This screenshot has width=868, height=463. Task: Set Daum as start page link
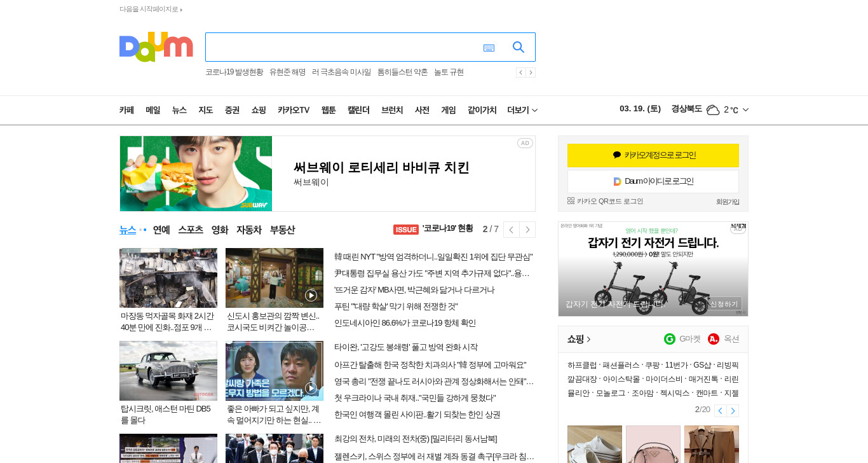(151, 10)
